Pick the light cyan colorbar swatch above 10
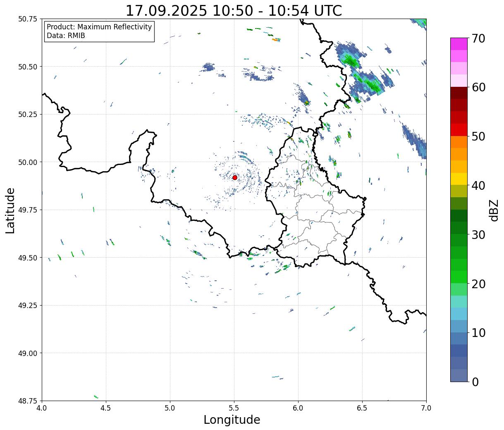Viewport: 504px width, 430px height. [x=459, y=314]
